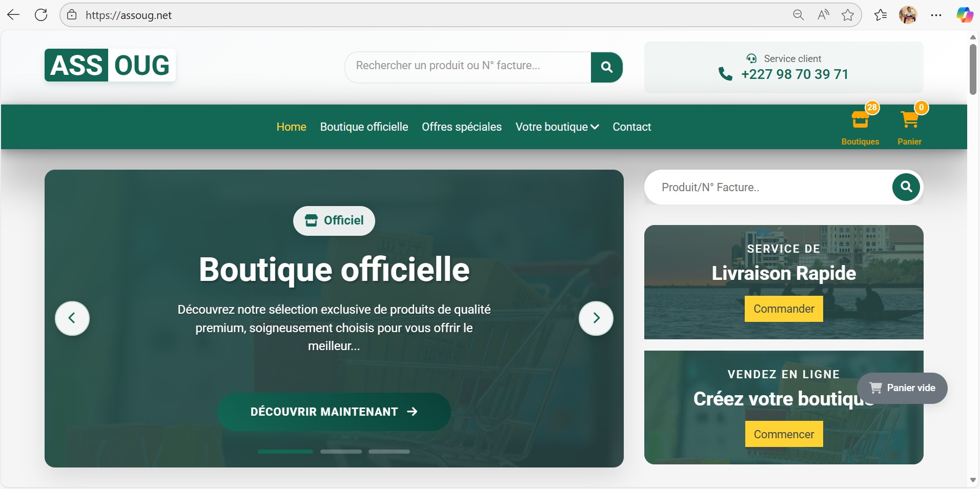The width and height of the screenshot is (980, 489).
Task: Click Commencer to create your boutique
Action: [x=783, y=434]
